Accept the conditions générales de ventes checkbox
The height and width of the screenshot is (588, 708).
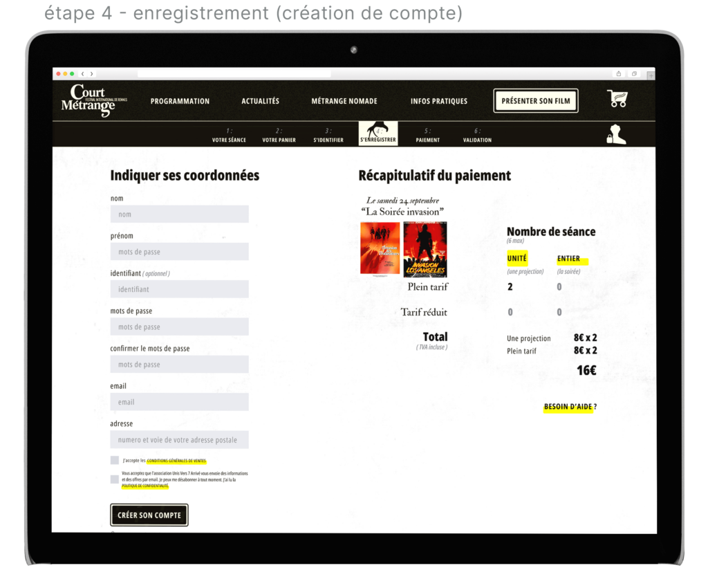(x=114, y=460)
